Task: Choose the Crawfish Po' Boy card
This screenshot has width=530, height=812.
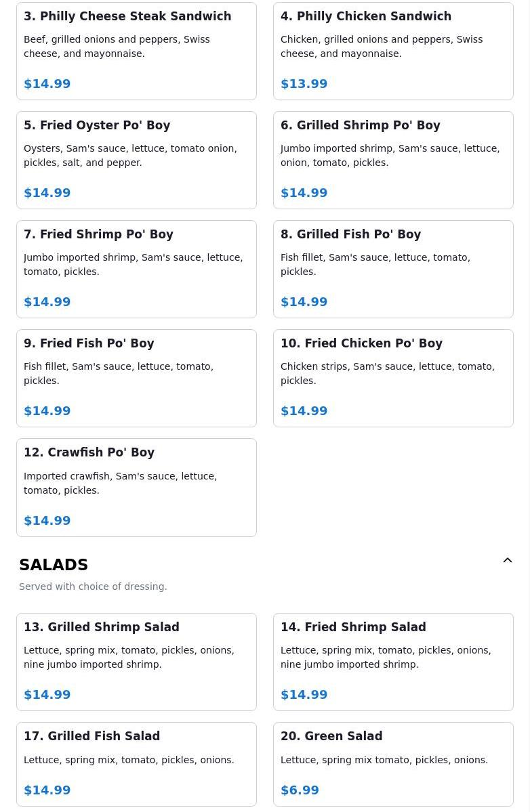Action: pyautogui.click(x=136, y=488)
